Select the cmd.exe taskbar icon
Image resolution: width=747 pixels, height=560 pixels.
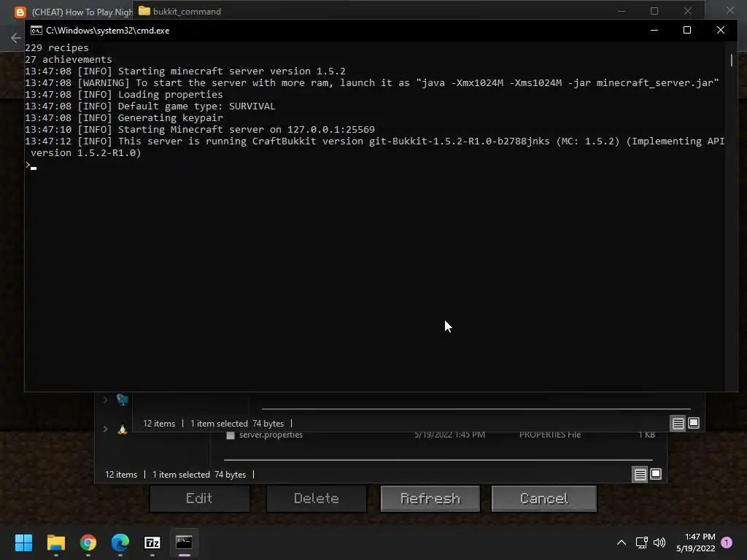(x=184, y=542)
